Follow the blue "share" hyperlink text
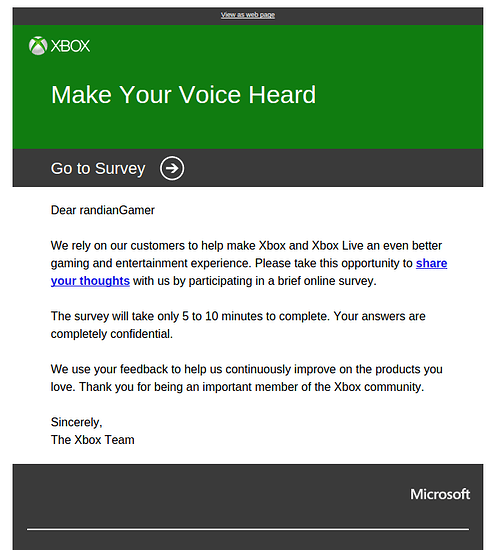This screenshot has height=550, width=490. pyautogui.click(x=431, y=263)
